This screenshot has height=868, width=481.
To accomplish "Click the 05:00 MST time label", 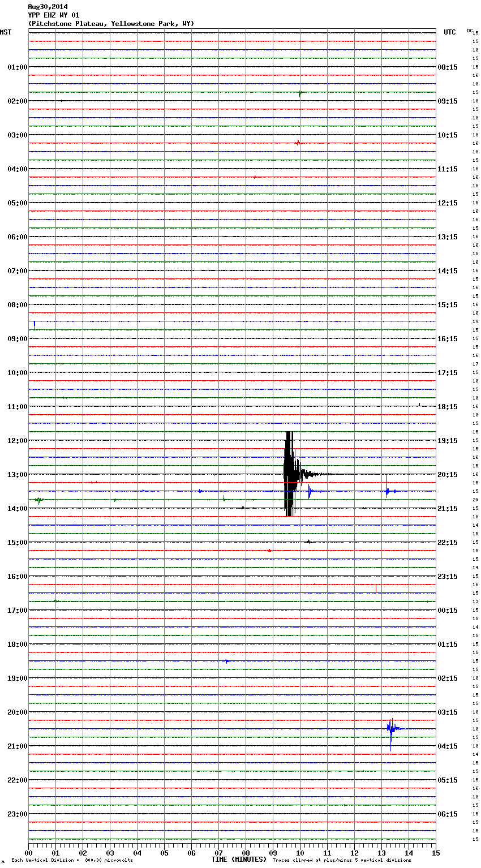I will 17,203.
